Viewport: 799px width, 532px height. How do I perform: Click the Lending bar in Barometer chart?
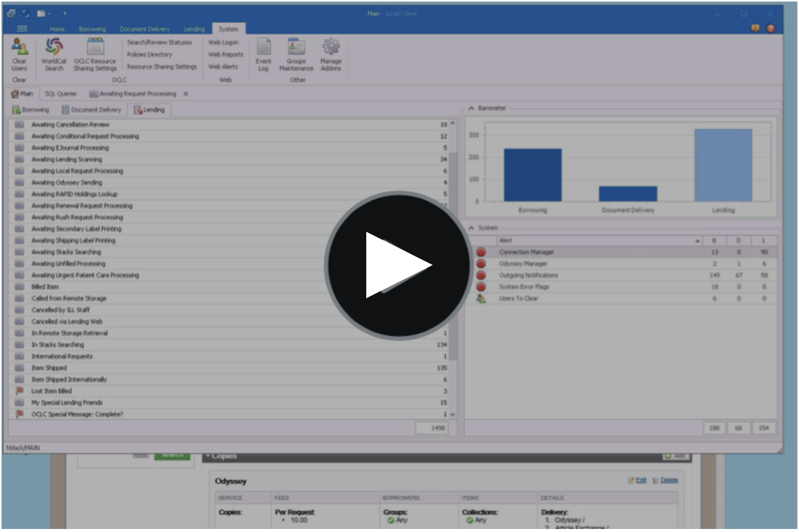(723, 165)
